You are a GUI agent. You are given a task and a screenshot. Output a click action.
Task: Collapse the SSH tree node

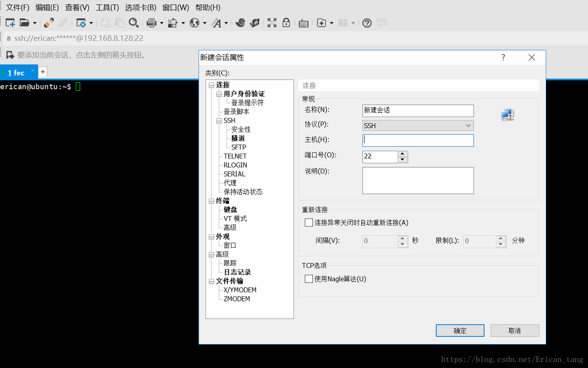pyautogui.click(x=219, y=121)
